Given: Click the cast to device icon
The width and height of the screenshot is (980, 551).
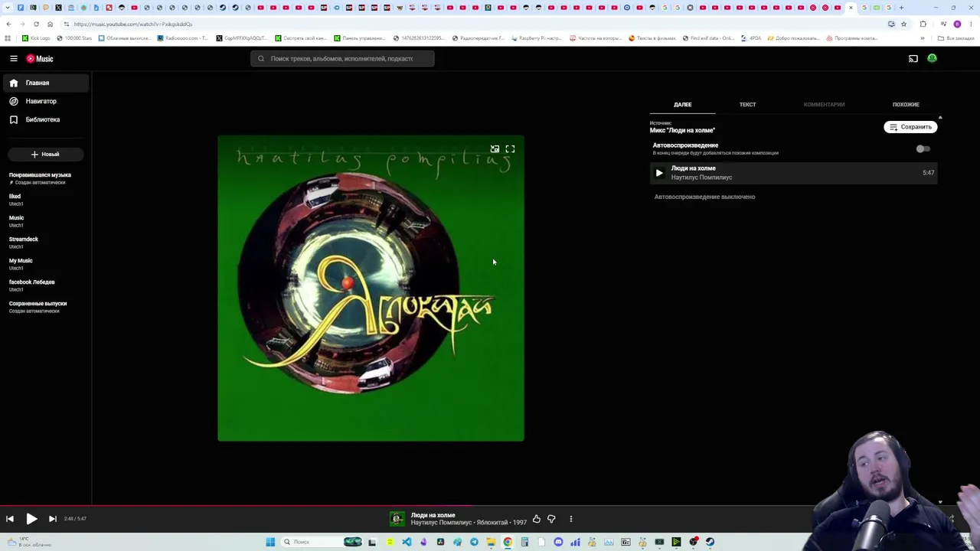Looking at the screenshot, I should point(913,59).
